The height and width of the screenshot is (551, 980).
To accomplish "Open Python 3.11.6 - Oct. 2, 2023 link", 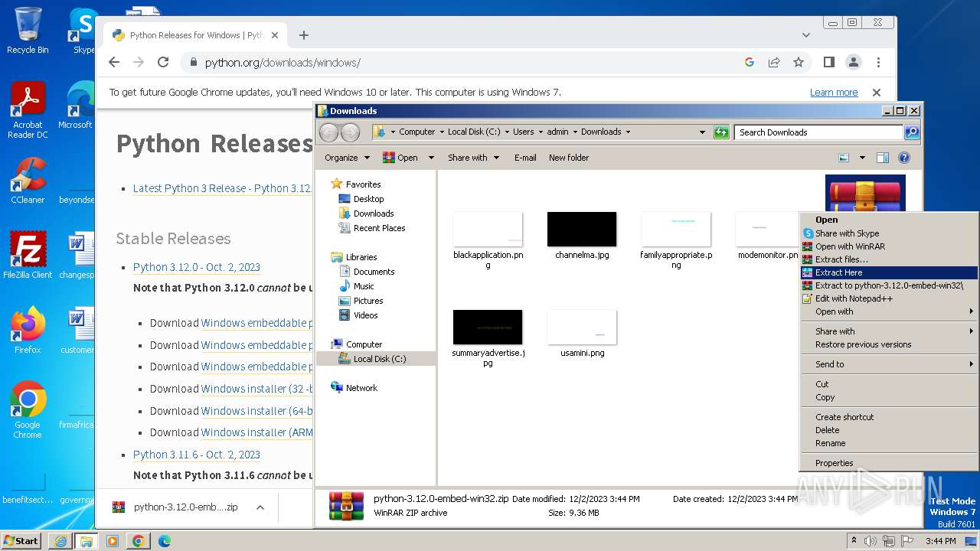I will coord(197,455).
